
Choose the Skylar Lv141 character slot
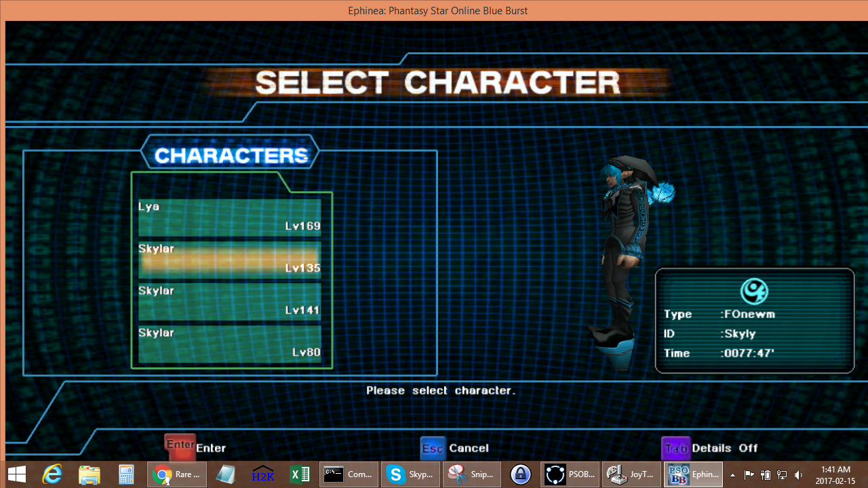[229, 301]
